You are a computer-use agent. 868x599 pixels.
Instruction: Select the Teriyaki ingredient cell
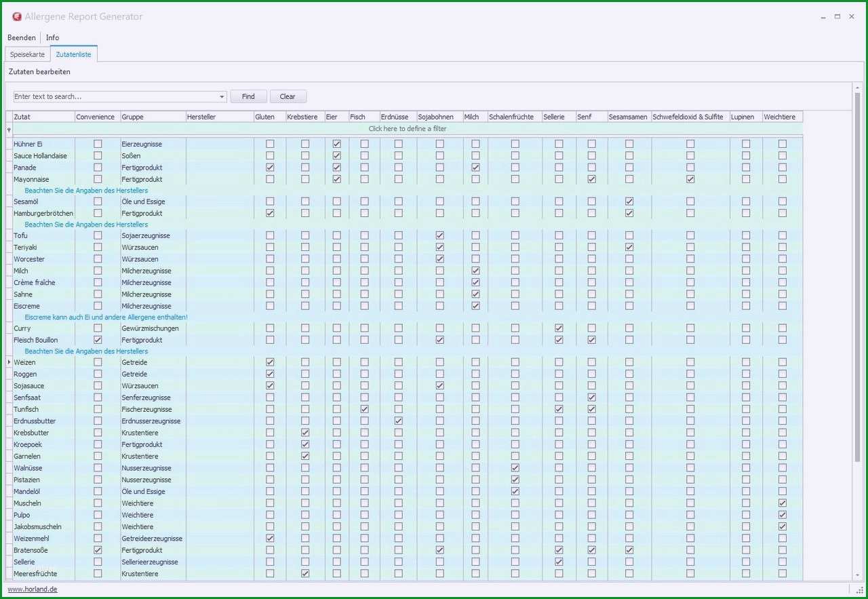point(43,248)
